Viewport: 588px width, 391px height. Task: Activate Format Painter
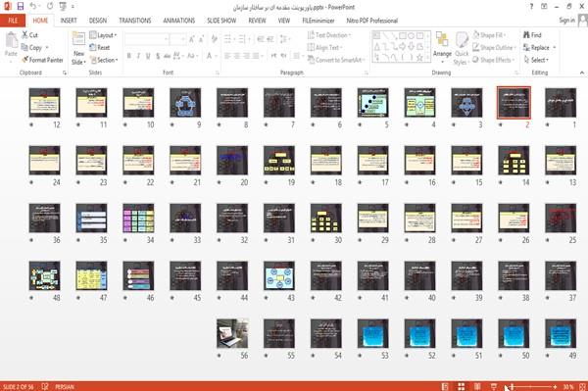(42, 60)
